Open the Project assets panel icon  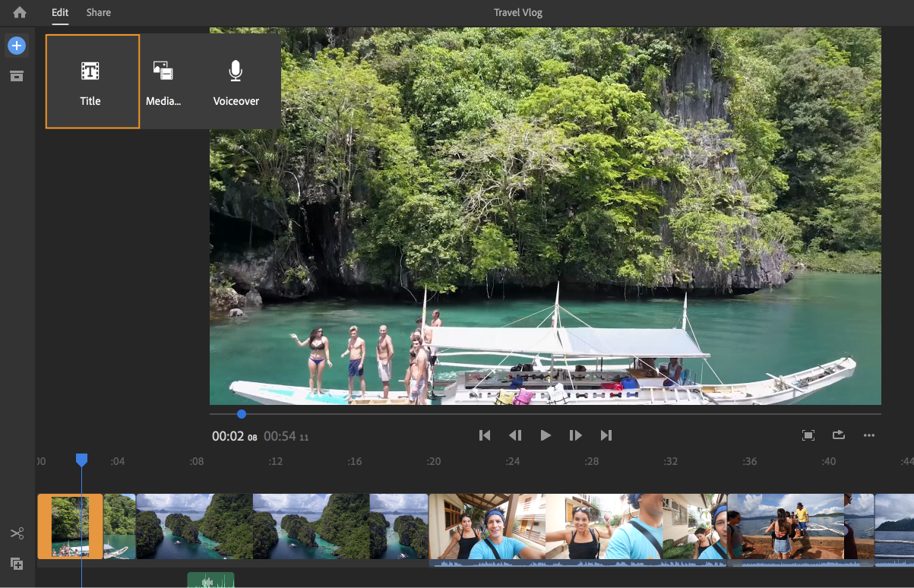[17, 76]
